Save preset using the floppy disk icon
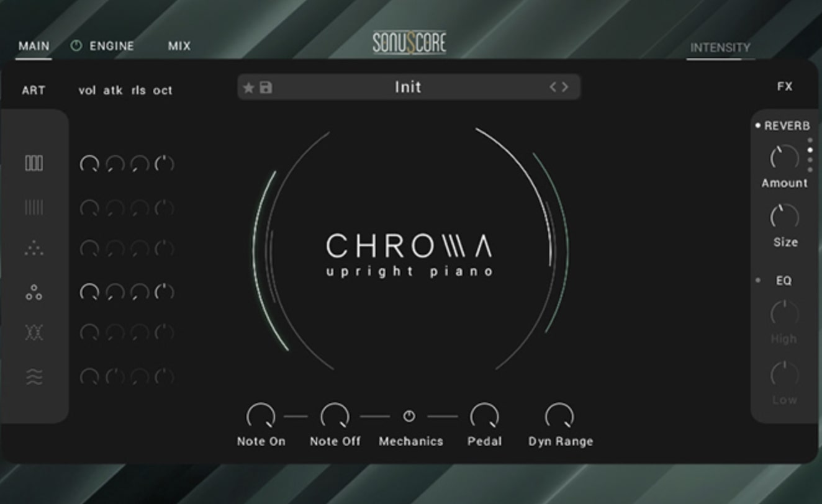 [266, 88]
